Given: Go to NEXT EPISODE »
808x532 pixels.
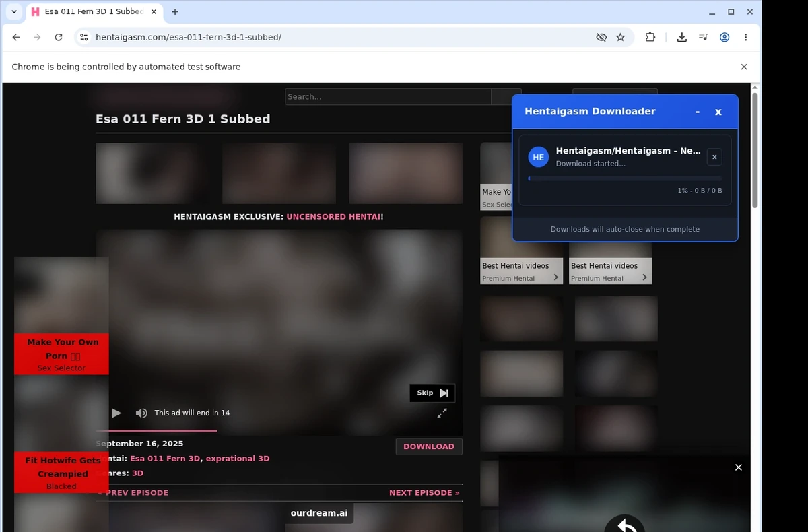Looking at the screenshot, I should pos(424,493).
